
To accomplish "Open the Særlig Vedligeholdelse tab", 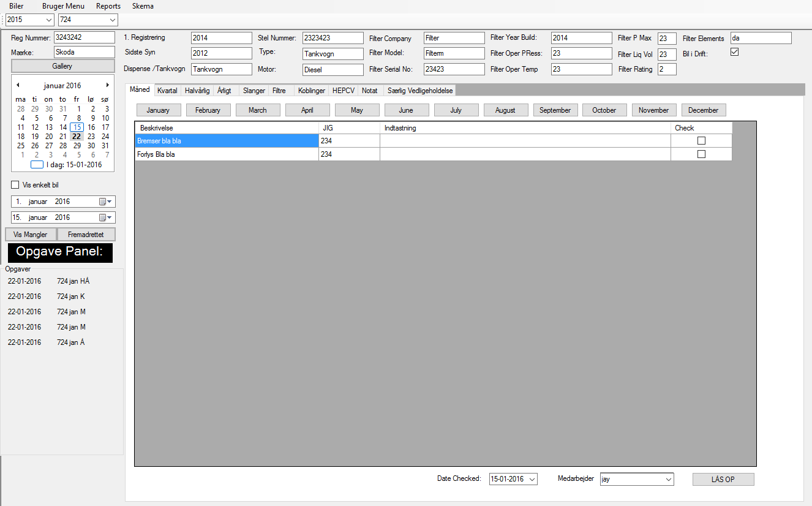I will (x=420, y=91).
